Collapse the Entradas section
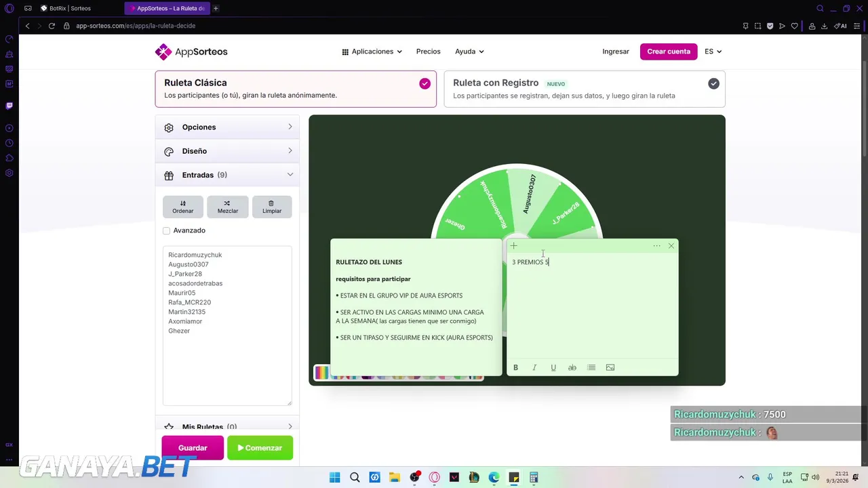The image size is (868, 488). pos(227,175)
